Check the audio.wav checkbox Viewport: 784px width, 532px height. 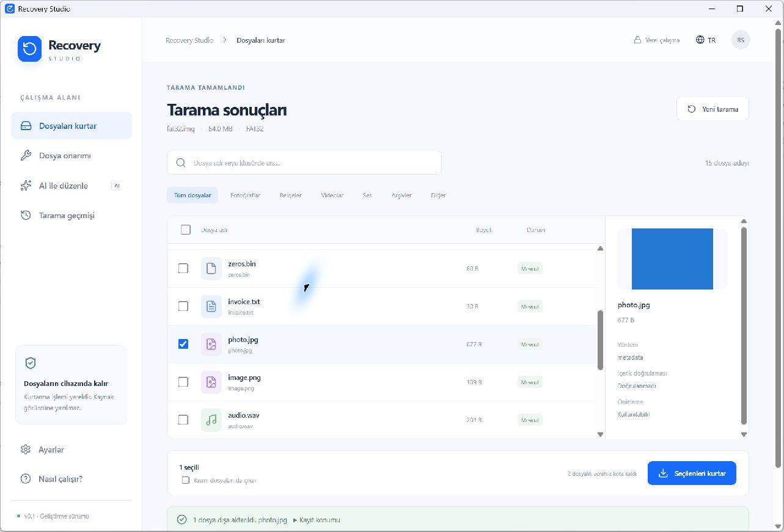pos(183,420)
